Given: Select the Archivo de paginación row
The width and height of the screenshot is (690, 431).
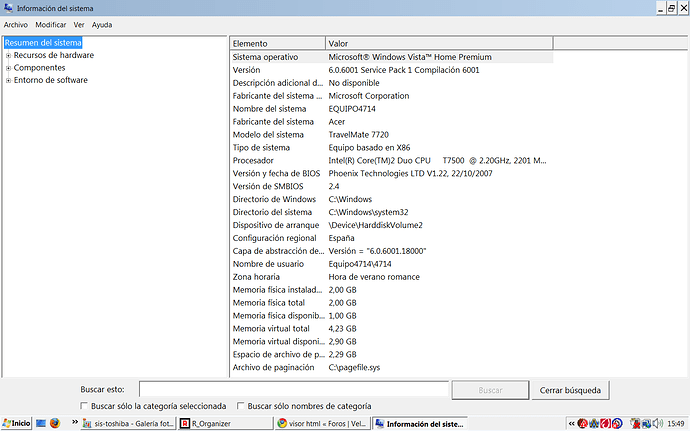Looking at the screenshot, I should tap(392, 367).
